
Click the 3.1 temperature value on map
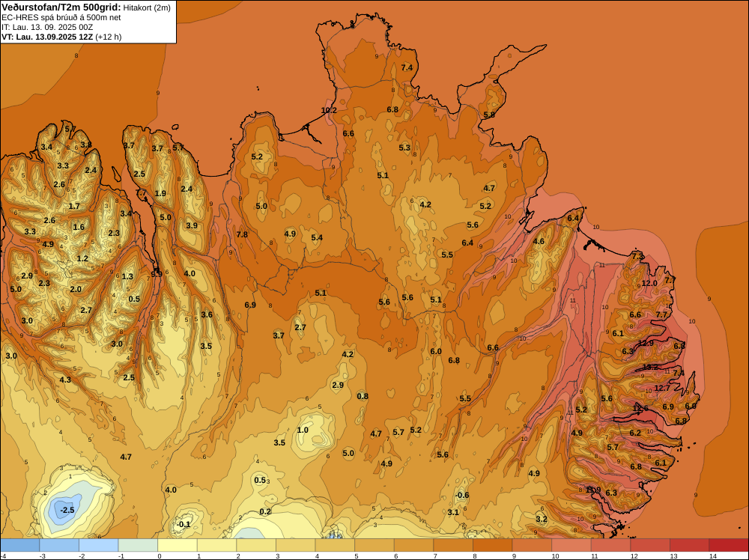[x=453, y=512]
